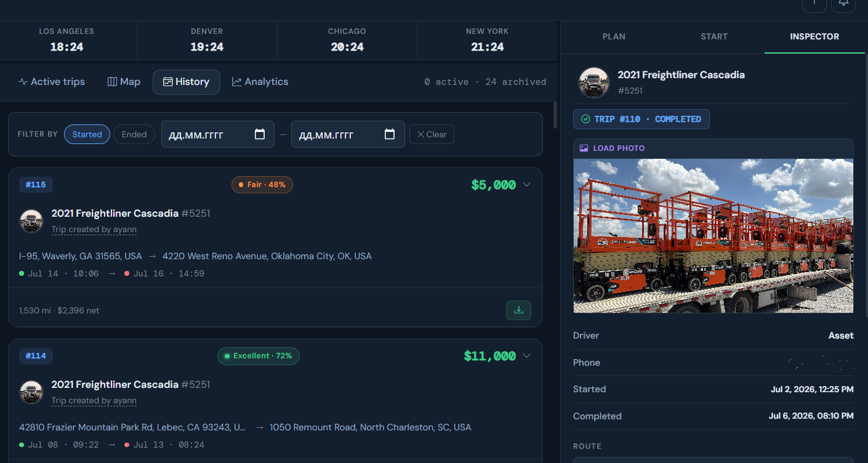Image resolution: width=868 pixels, height=463 pixels.
Task: Click the Los Angeles 18:24 clock
Action: click(x=66, y=41)
